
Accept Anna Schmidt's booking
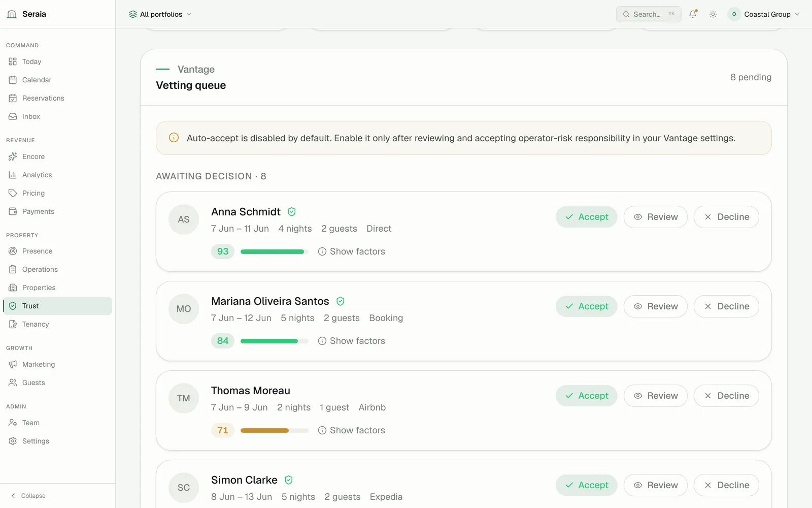pos(587,217)
